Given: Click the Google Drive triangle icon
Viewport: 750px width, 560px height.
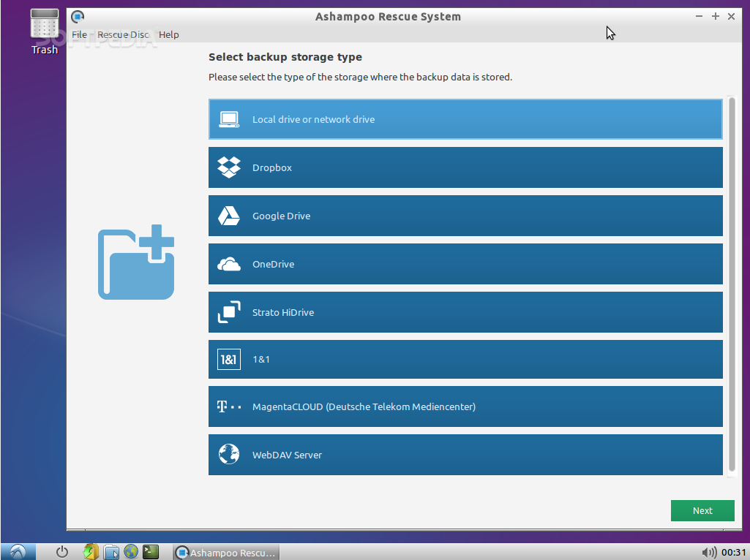Looking at the screenshot, I should coord(229,216).
